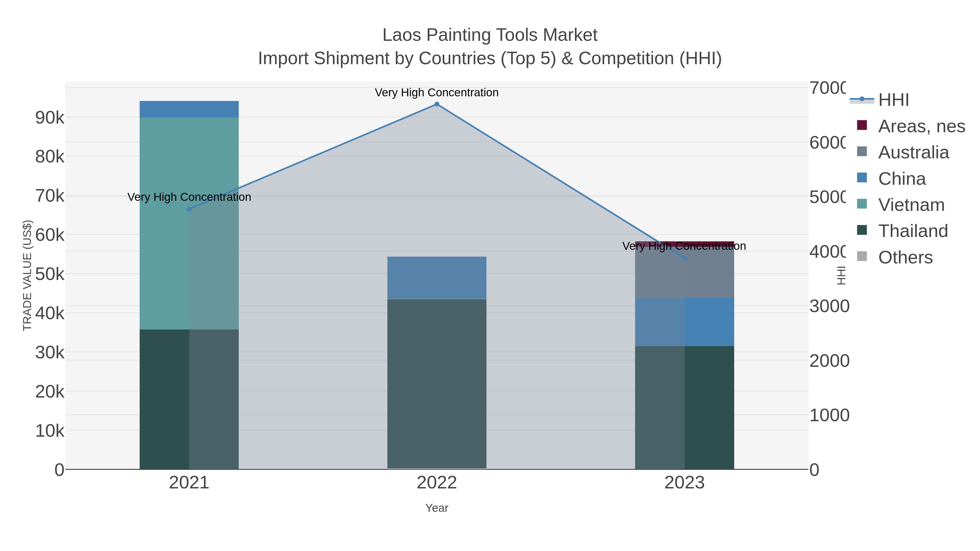Click the rotated HHI right axis title

[x=841, y=275]
